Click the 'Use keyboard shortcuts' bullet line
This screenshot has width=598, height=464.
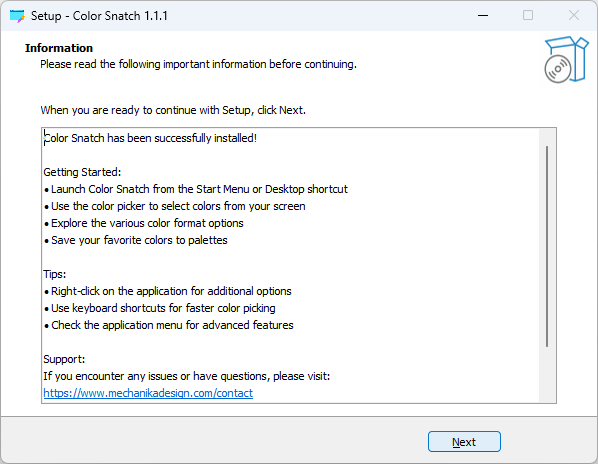(x=159, y=308)
